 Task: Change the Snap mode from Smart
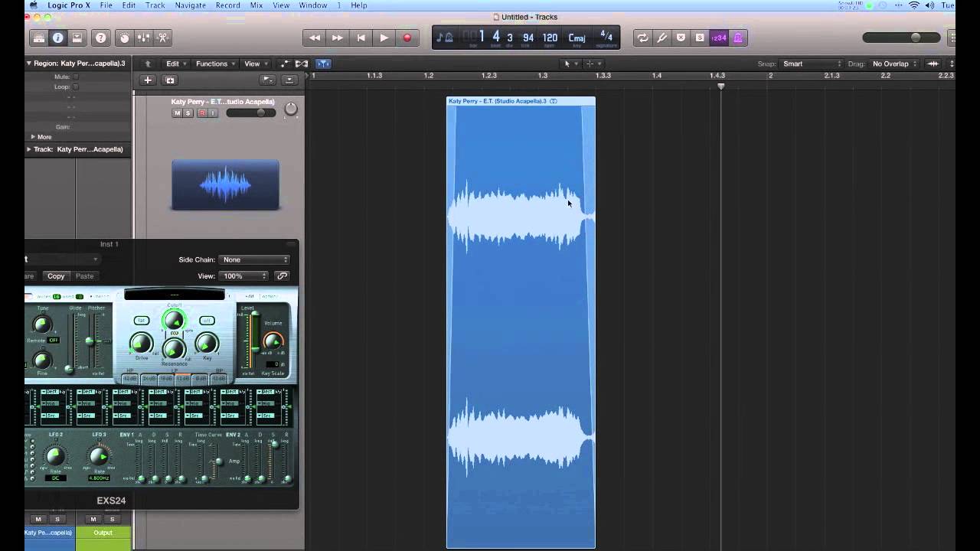pos(811,64)
